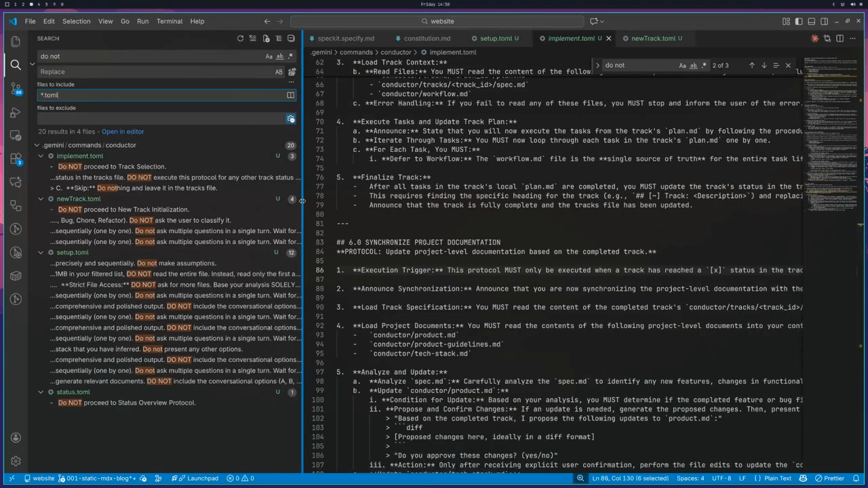Viewport: 868px width, 488px height.
Task: Click the Prettier status bar button
Action: 829,479
